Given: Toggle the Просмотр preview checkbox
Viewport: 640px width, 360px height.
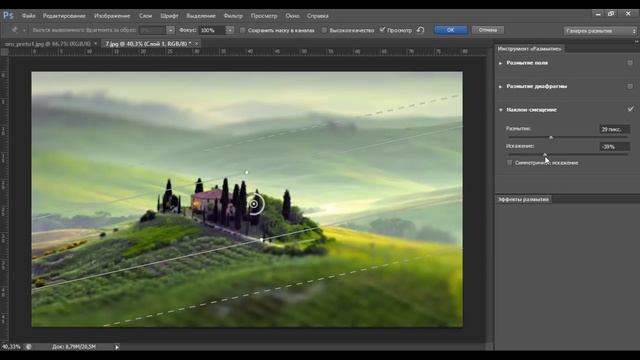Looking at the screenshot, I should click(x=382, y=30).
